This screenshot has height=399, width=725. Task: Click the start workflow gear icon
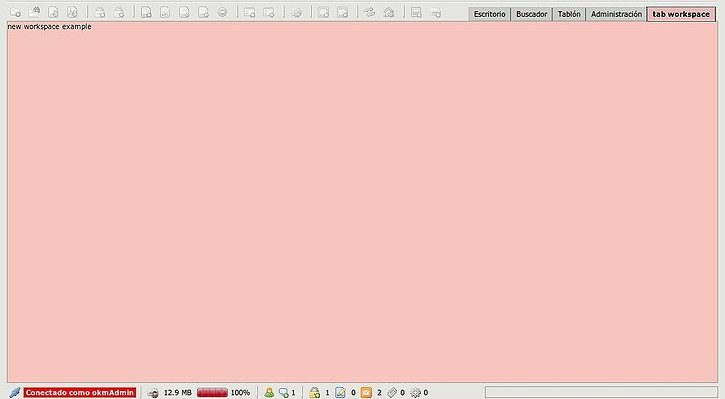(x=297, y=12)
